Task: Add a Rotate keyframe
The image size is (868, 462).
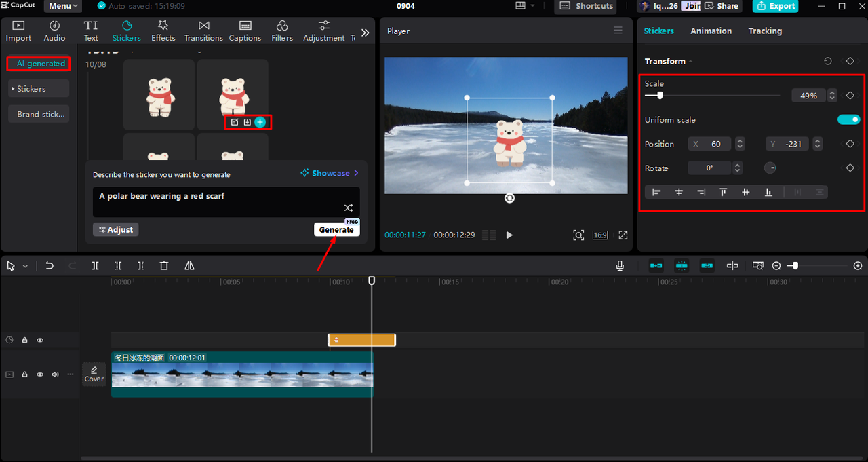Action: 850,168
